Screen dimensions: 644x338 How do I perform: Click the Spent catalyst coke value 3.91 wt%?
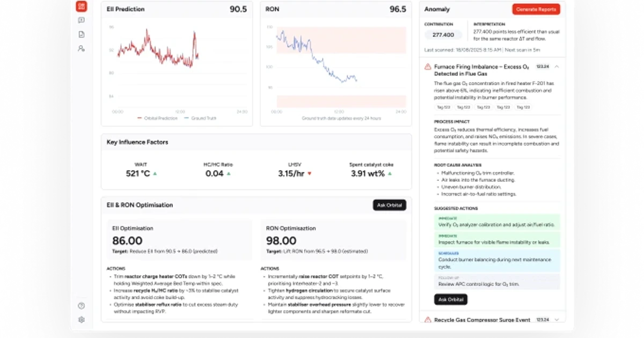point(368,173)
